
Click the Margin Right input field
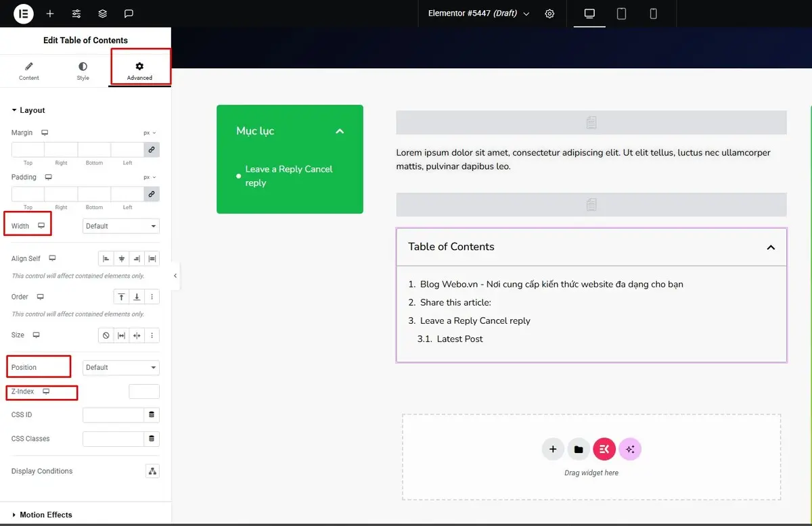coord(61,149)
